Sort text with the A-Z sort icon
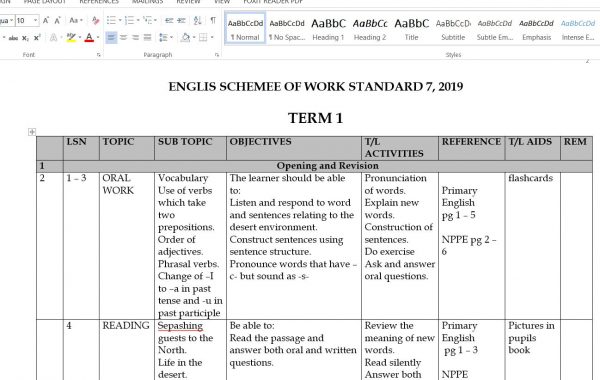The width and height of the screenshot is (600, 380). [197, 20]
